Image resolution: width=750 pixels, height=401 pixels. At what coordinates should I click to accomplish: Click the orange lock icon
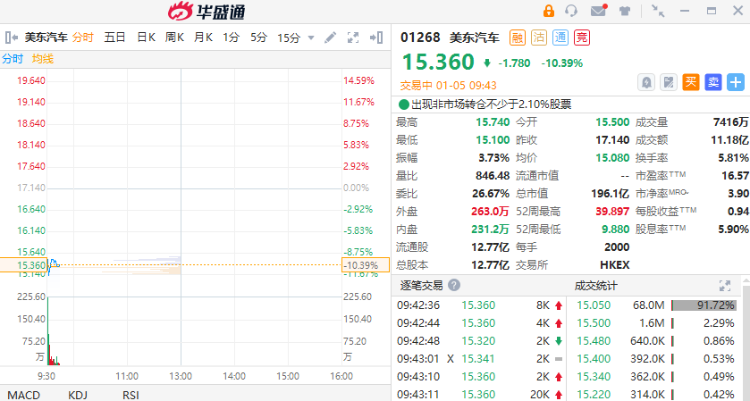(x=549, y=11)
